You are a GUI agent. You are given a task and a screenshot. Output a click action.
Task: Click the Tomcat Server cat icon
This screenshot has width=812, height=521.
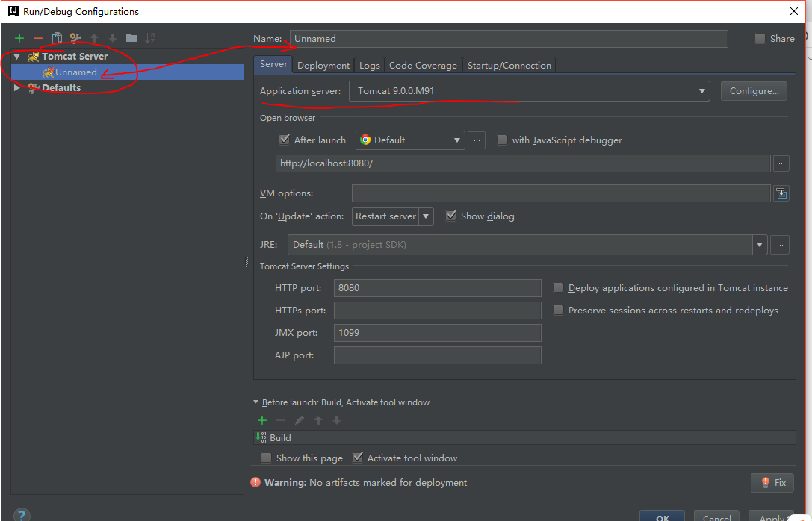34,57
